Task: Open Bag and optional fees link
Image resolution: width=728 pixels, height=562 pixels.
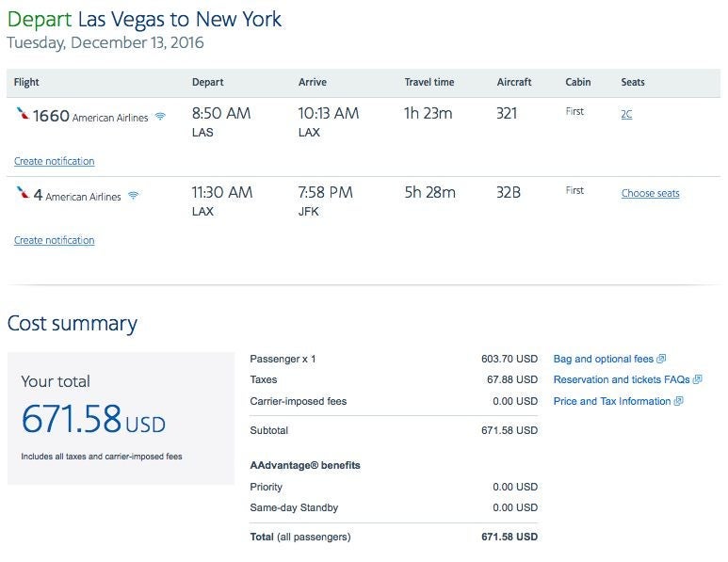Action: pos(603,359)
